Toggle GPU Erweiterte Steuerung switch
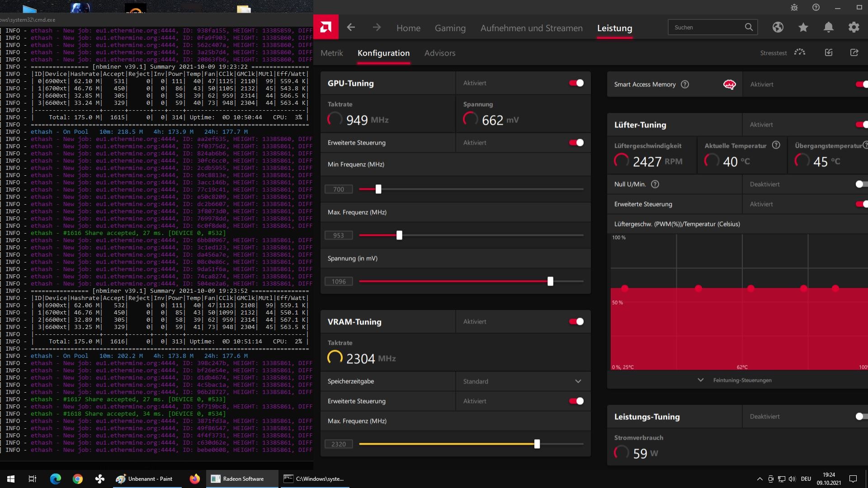 point(576,143)
